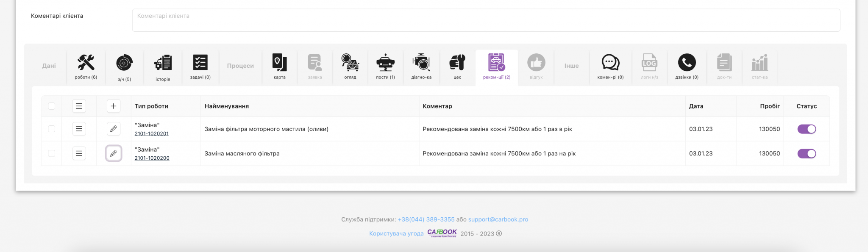Screen dimensions: 868x252
Task: Click the plus button to add recommendation
Action: pyautogui.click(x=114, y=106)
